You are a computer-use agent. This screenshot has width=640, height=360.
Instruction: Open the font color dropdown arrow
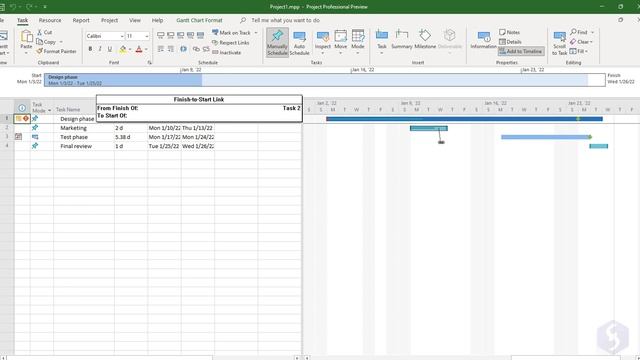[x=146, y=49]
